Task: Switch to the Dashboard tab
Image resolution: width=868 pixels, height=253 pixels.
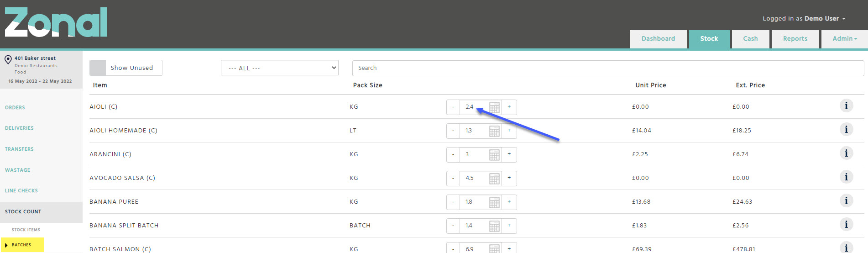Action: tap(658, 39)
